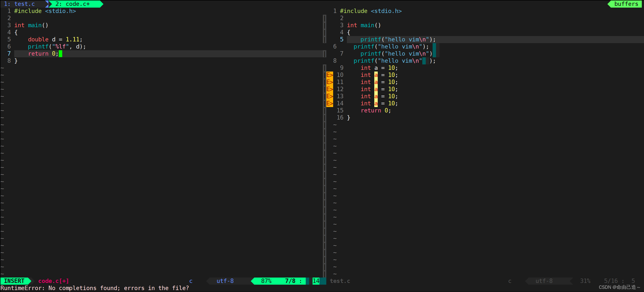644x292 pixels.
Task: Click printf statement on right pane line 6
Action: (391, 47)
